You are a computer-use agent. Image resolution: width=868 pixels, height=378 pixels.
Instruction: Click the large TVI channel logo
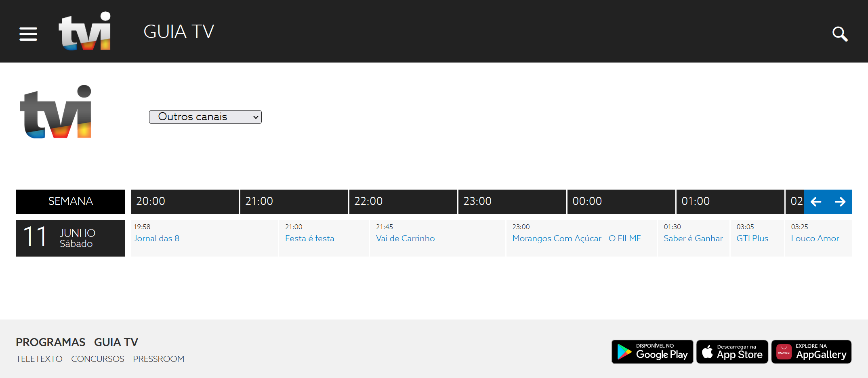(x=56, y=112)
